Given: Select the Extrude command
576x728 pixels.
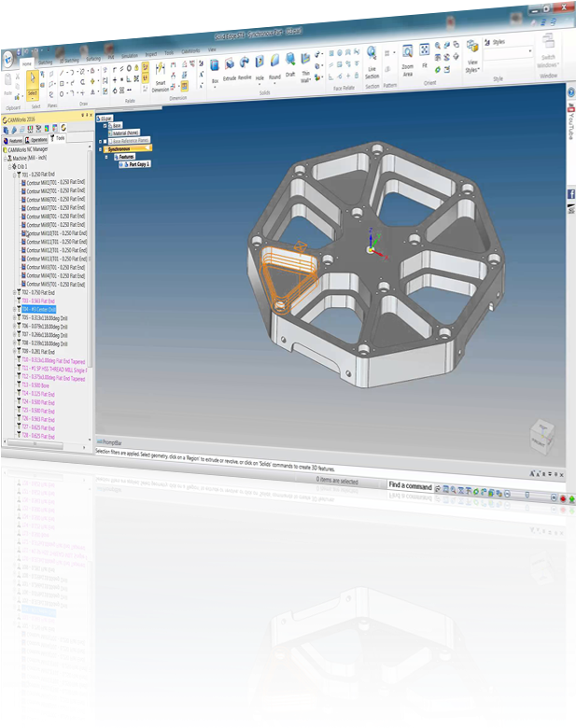Looking at the screenshot, I should pos(230,69).
